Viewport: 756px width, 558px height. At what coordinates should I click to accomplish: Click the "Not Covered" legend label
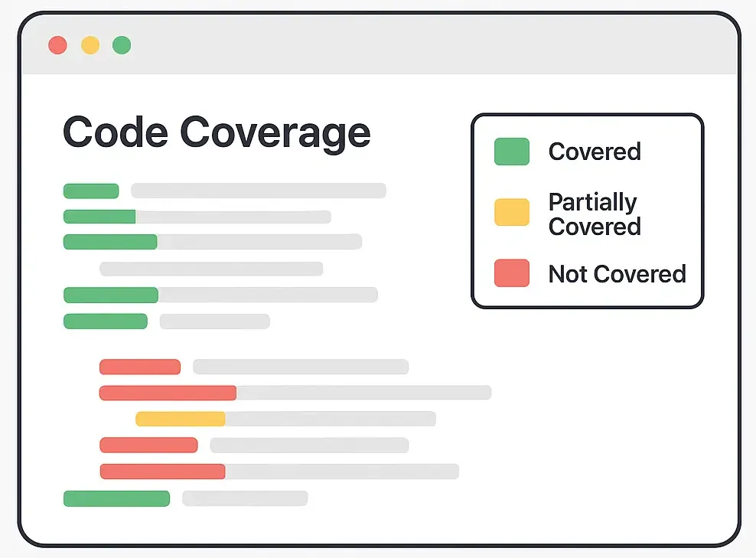[x=617, y=274]
